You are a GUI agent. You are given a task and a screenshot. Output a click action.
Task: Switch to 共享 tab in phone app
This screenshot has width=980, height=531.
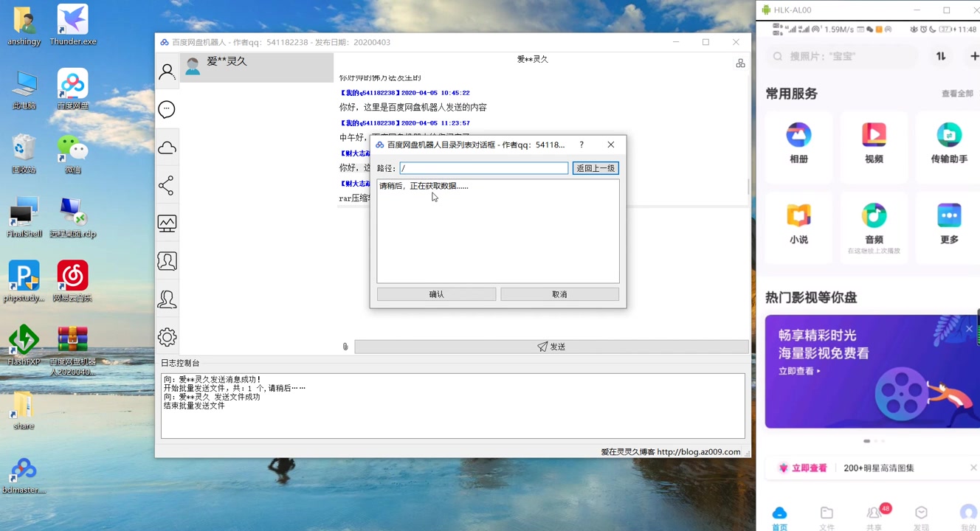(874, 518)
